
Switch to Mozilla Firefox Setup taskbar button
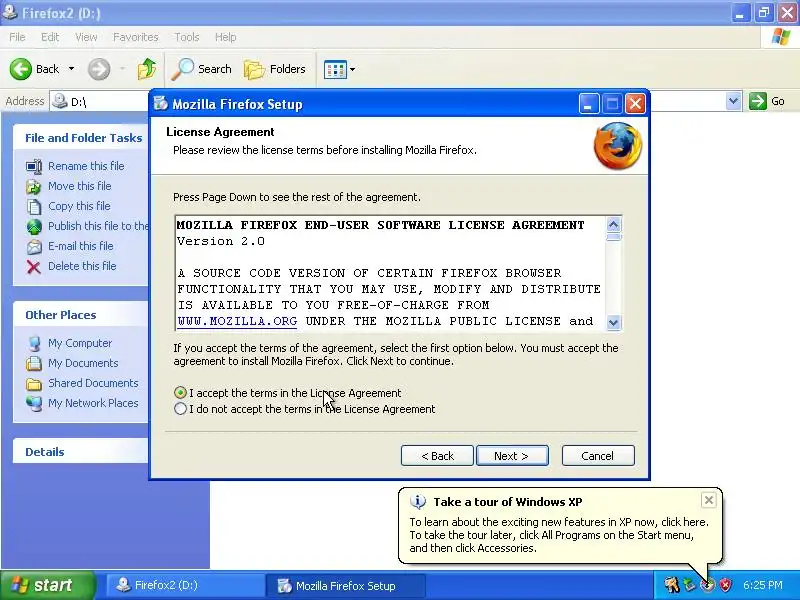pyautogui.click(x=346, y=585)
